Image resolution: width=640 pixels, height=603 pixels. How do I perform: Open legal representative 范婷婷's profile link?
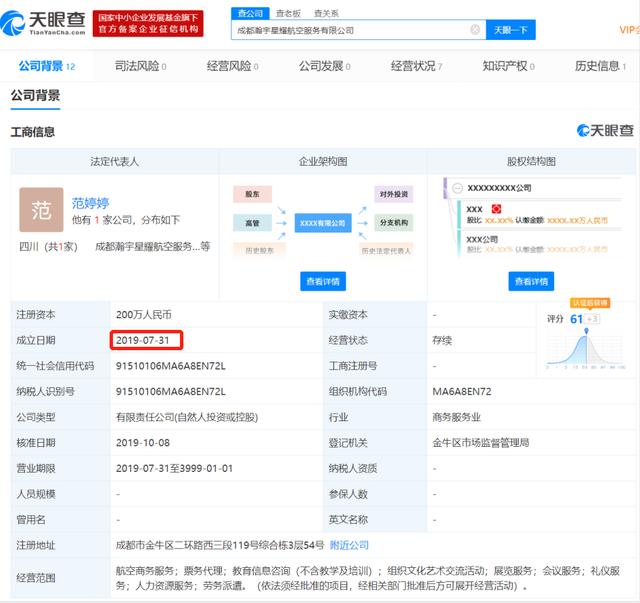tap(90, 203)
